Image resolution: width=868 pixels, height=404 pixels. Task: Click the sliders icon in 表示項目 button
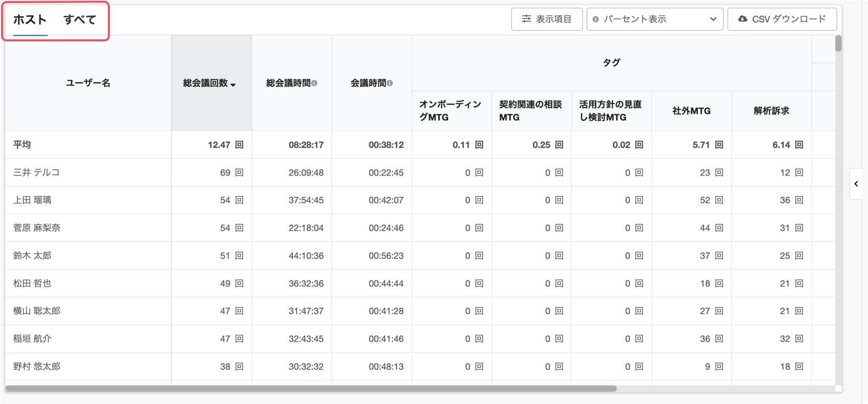(526, 19)
